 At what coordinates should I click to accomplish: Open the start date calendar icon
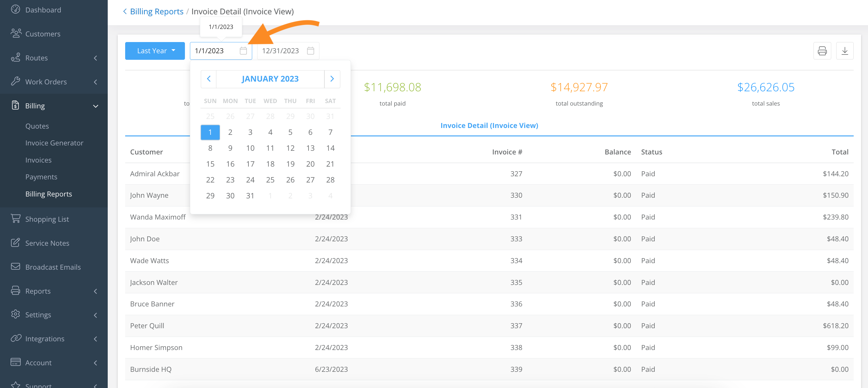243,51
